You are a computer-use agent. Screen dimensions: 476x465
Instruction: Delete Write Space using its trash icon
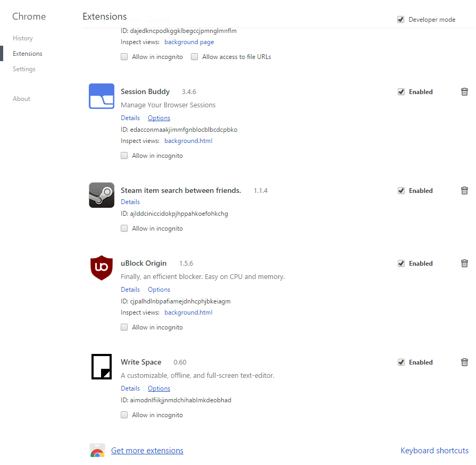464,362
